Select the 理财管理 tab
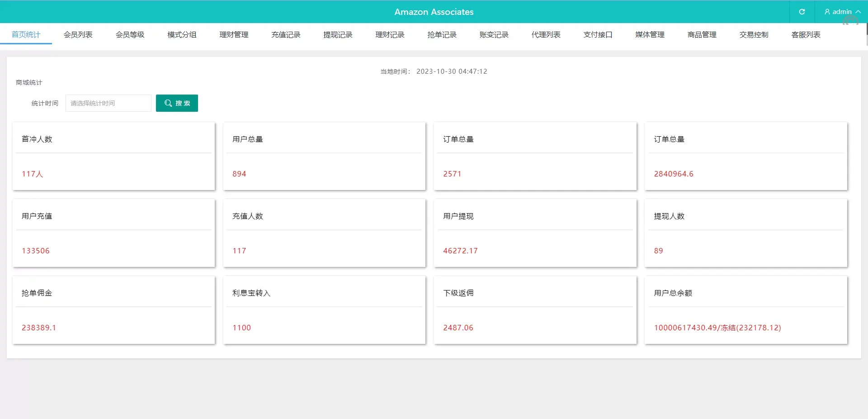This screenshot has height=419, width=868. point(234,35)
